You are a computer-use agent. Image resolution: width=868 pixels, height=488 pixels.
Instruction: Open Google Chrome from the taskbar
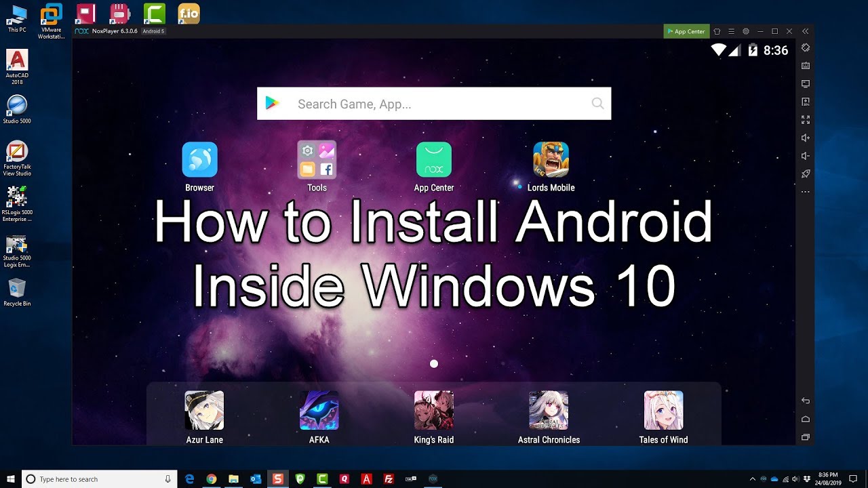[x=212, y=479]
